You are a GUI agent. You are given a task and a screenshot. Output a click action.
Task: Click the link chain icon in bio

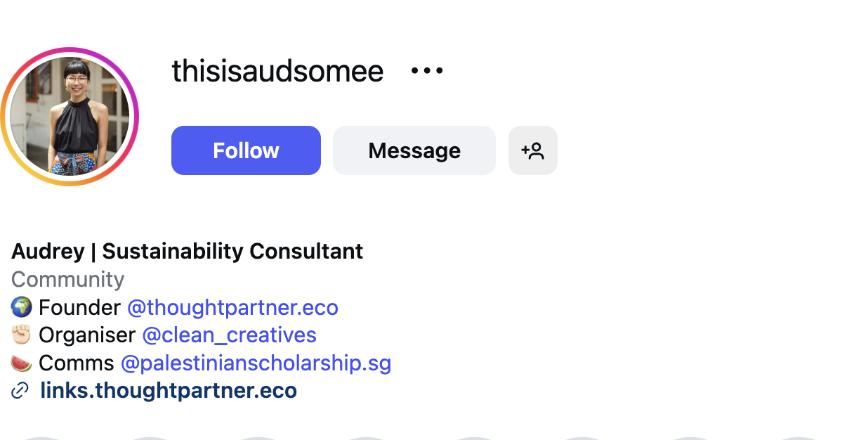click(x=18, y=390)
